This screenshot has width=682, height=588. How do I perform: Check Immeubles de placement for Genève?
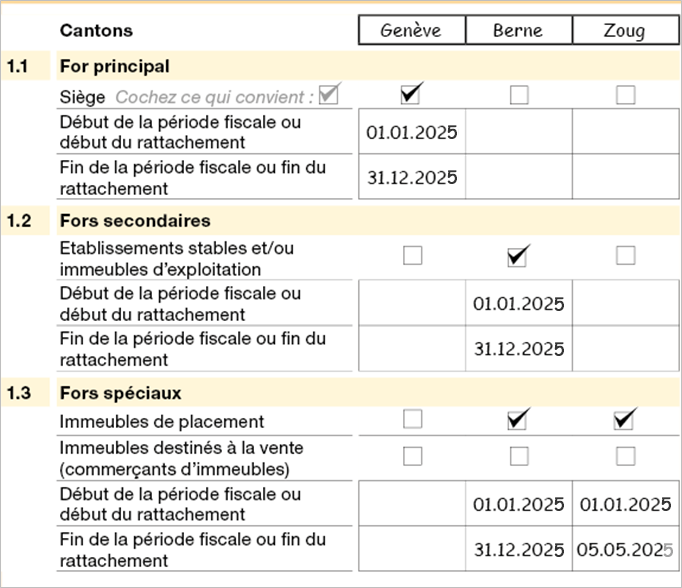[412, 418]
